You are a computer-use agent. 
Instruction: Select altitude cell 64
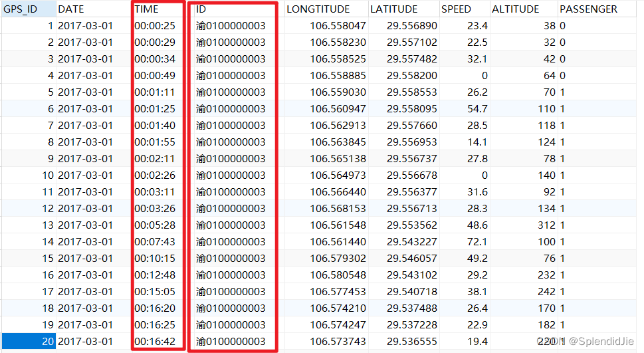(x=550, y=76)
